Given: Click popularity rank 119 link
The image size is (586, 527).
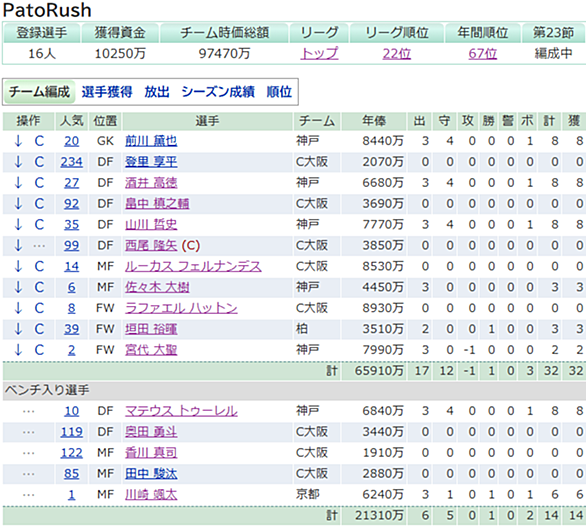Looking at the screenshot, I should (71, 432).
